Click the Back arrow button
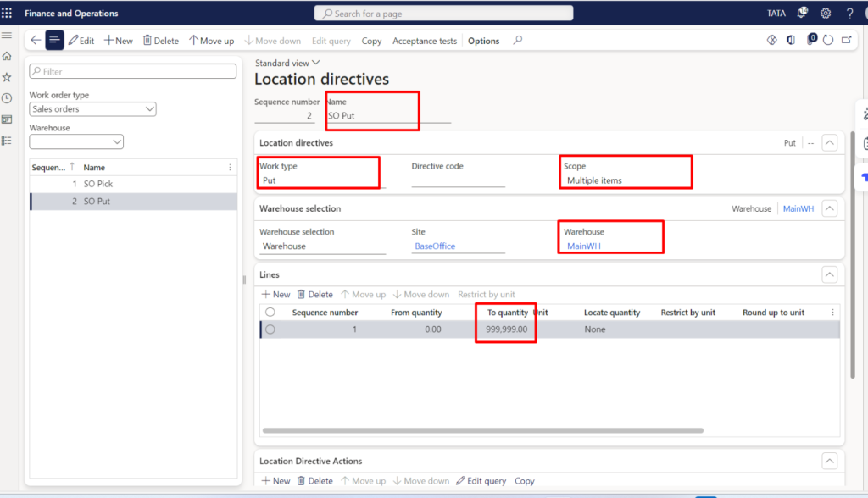Viewport: 868px width, 498px height. [x=36, y=41]
